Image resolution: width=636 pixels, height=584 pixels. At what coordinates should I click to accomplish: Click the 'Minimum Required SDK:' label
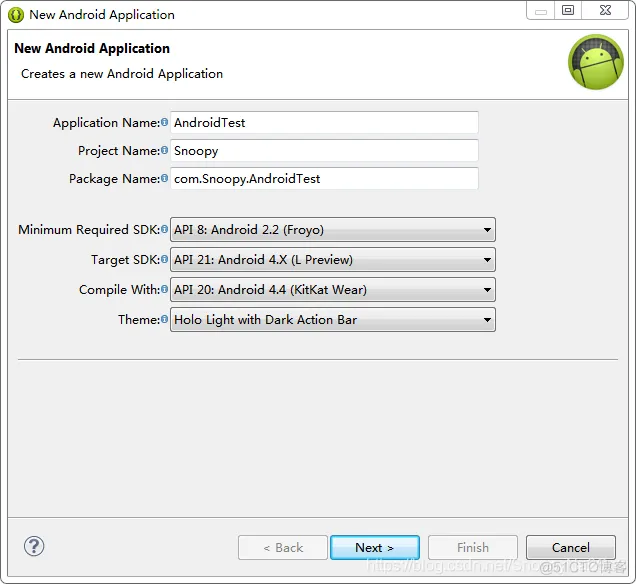click(89, 230)
